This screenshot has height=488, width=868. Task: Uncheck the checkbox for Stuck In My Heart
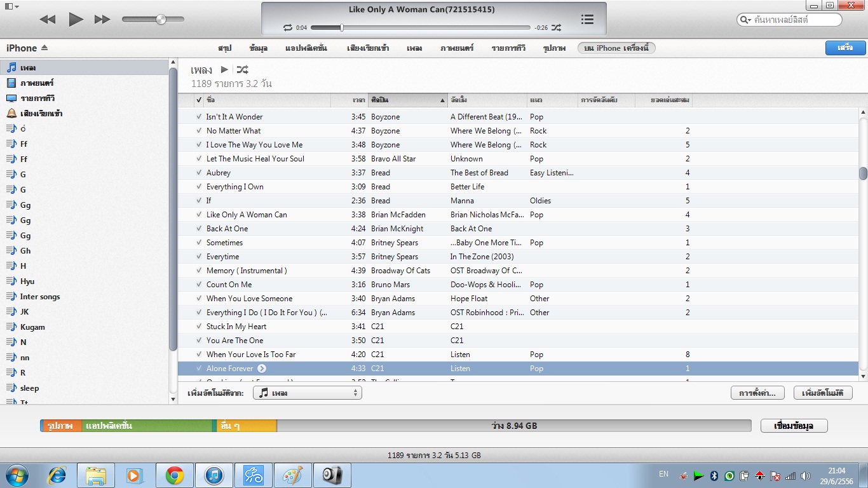click(x=199, y=327)
